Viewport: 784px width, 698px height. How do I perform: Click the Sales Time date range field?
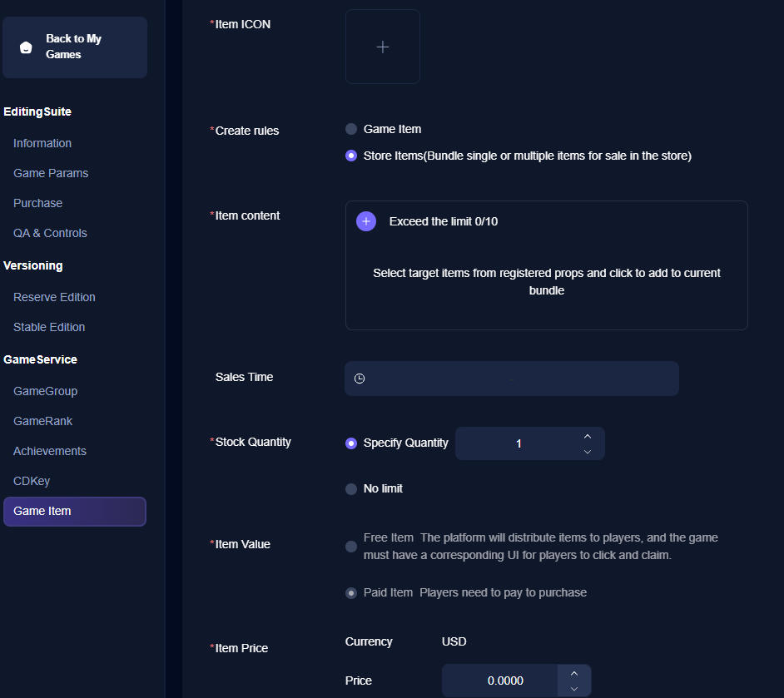click(512, 379)
